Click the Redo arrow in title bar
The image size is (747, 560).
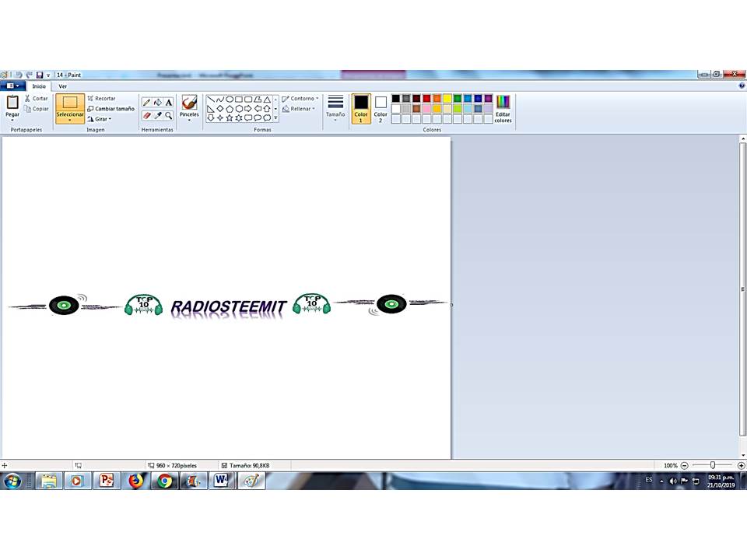coord(29,75)
